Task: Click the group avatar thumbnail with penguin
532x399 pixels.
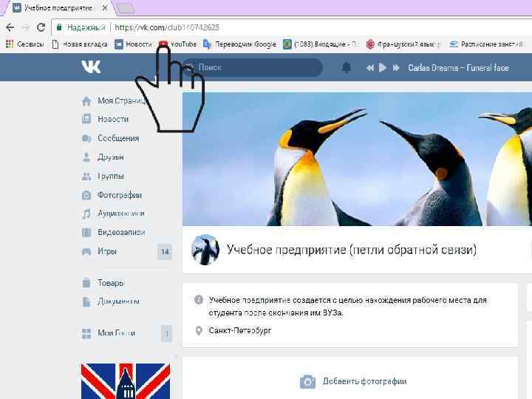Action: pyautogui.click(x=205, y=250)
